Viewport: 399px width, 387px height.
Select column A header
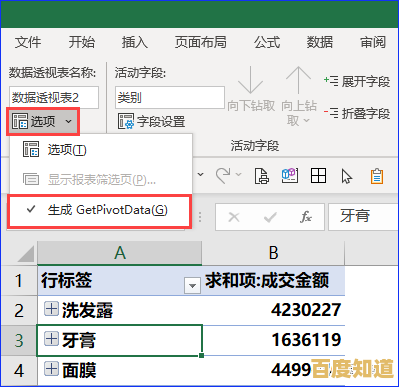(x=120, y=253)
